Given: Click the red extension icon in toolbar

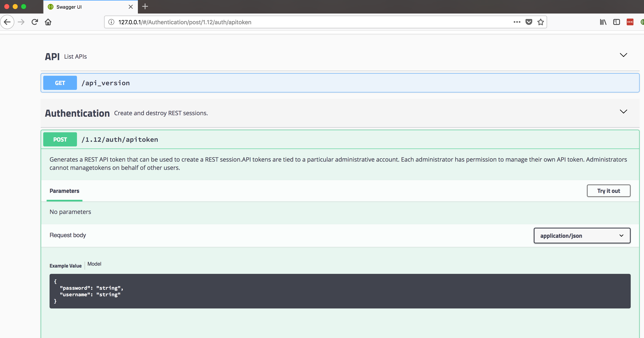Looking at the screenshot, I should [630, 22].
